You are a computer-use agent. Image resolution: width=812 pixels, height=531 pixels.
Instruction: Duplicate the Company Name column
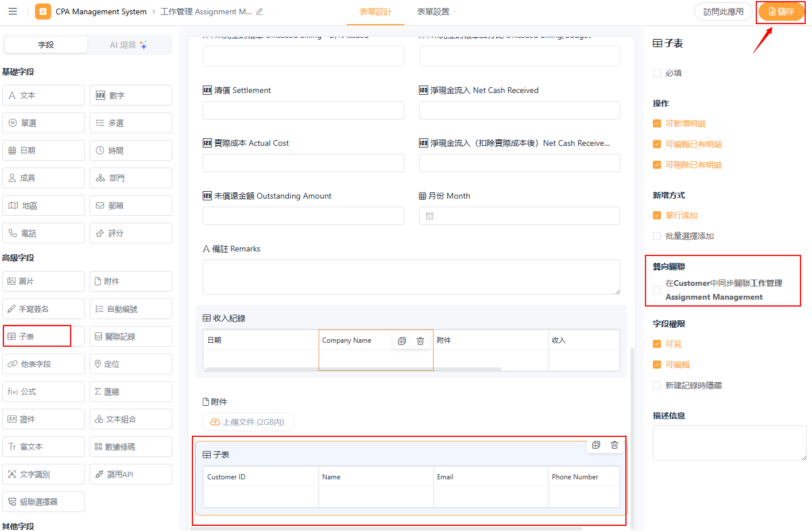[x=402, y=341]
